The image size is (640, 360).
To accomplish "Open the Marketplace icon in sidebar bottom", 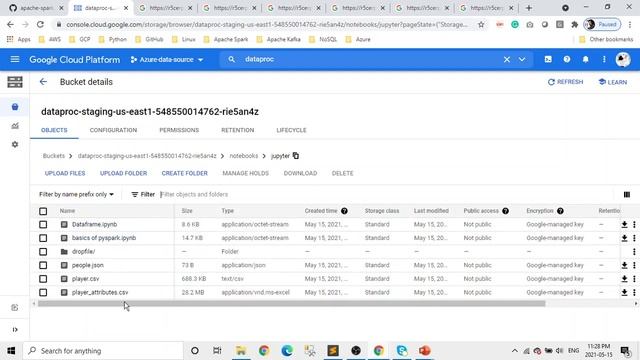I will point(15,308).
